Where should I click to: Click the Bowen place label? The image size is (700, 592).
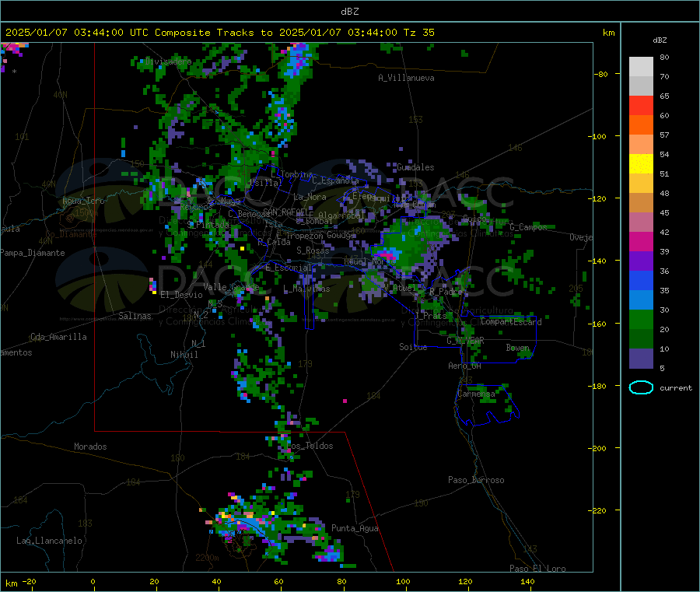[x=518, y=348]
